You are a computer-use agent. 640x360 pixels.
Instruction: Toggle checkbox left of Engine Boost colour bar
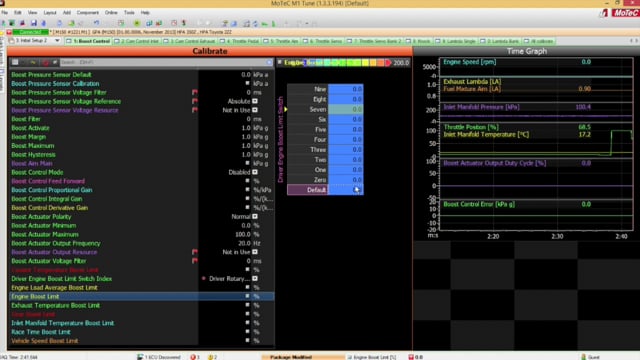click(280, 62)
